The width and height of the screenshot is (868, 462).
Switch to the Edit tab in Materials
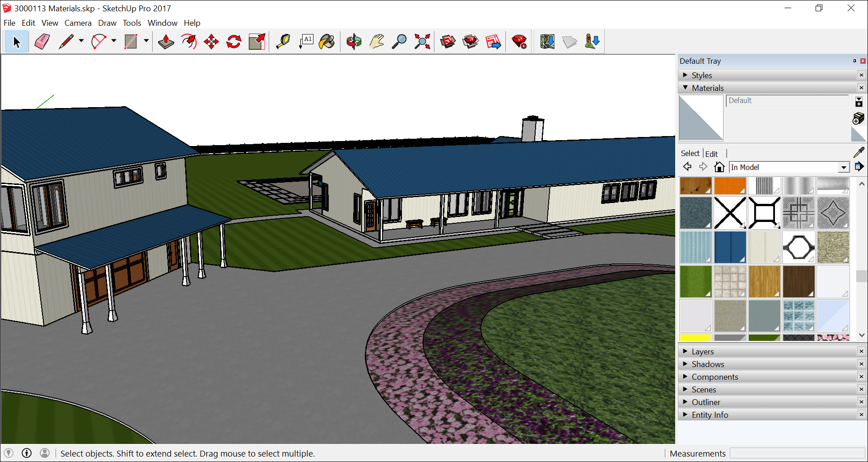click(x=711, y=154)
